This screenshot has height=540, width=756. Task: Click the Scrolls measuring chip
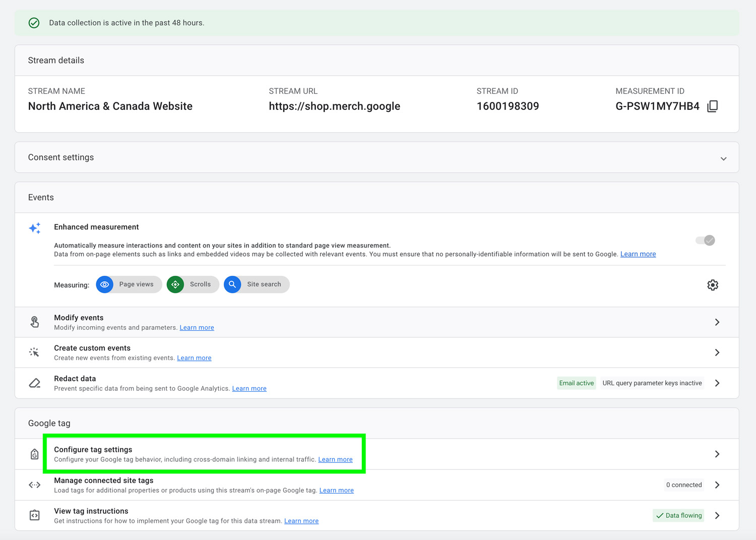tap(193, 284)
